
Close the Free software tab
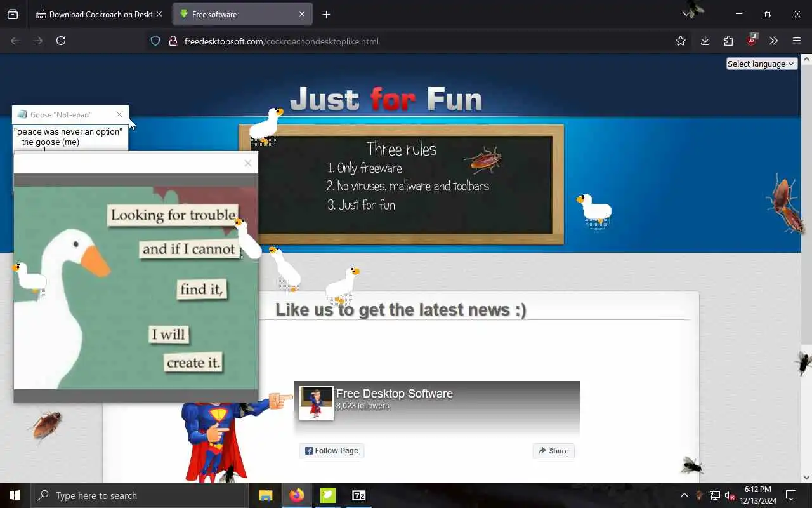[302, 14]
